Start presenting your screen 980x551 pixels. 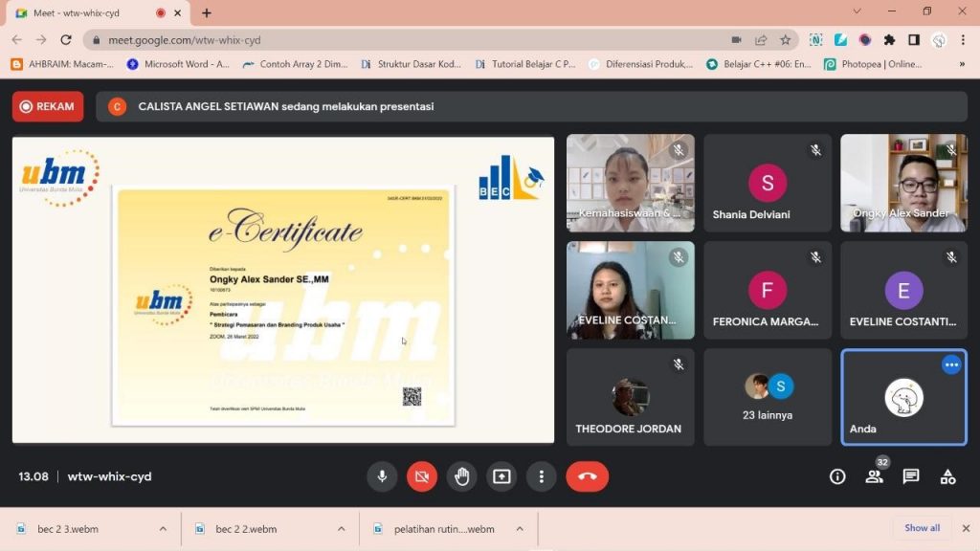[501, 476]
